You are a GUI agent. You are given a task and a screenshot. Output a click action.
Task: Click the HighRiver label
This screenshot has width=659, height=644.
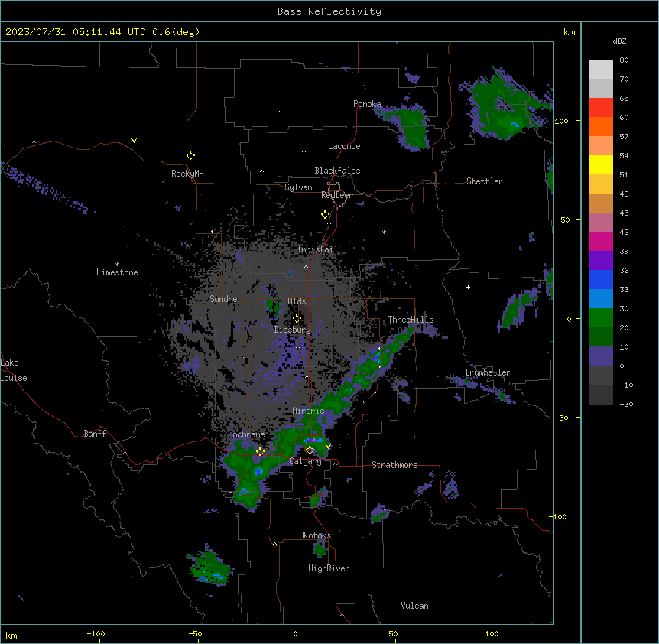[329, 568]
